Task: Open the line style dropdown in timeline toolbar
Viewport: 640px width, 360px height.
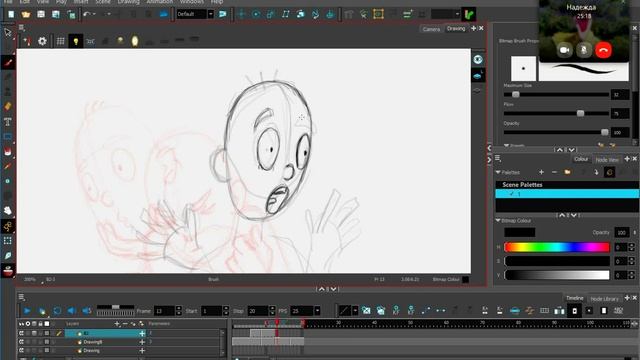Action: pos(355,311)
